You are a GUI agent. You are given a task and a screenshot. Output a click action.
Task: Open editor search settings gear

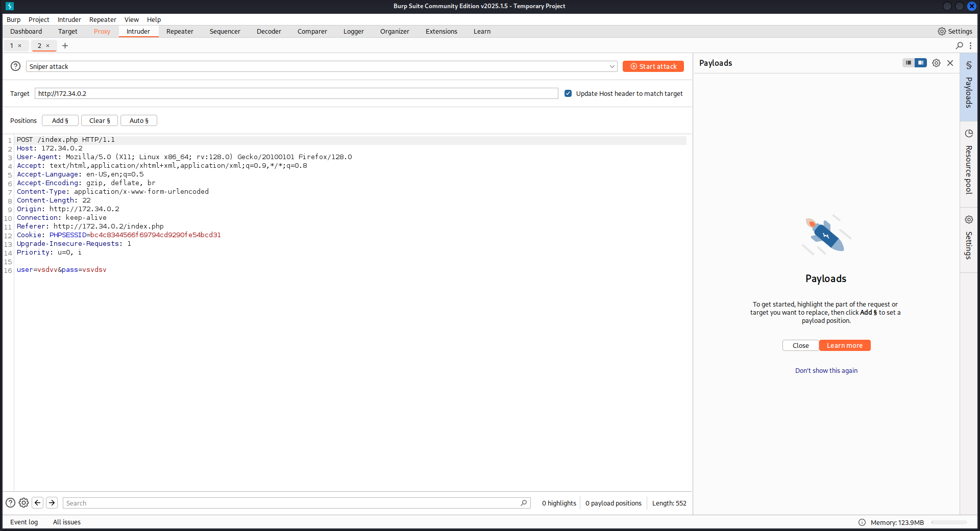coord(23,503)
